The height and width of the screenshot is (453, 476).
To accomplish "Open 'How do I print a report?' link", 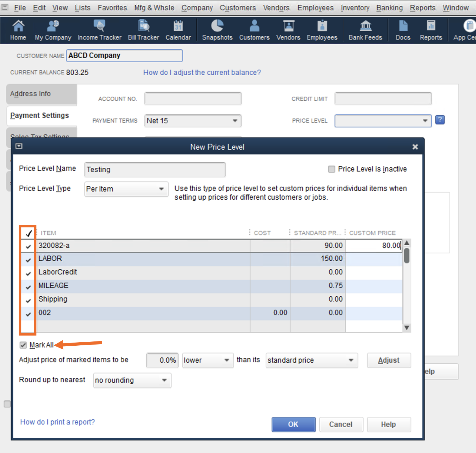I will coord(58,422).
